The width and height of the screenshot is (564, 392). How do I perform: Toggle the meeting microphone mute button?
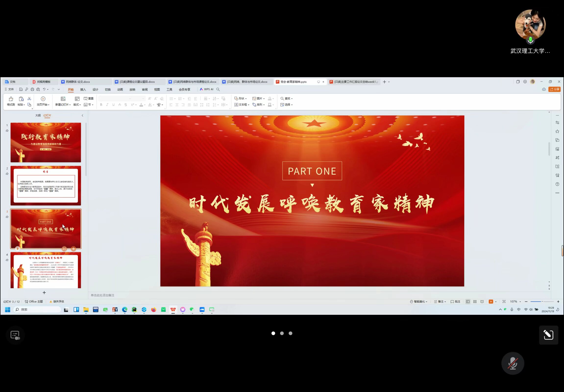coord(513,363)
